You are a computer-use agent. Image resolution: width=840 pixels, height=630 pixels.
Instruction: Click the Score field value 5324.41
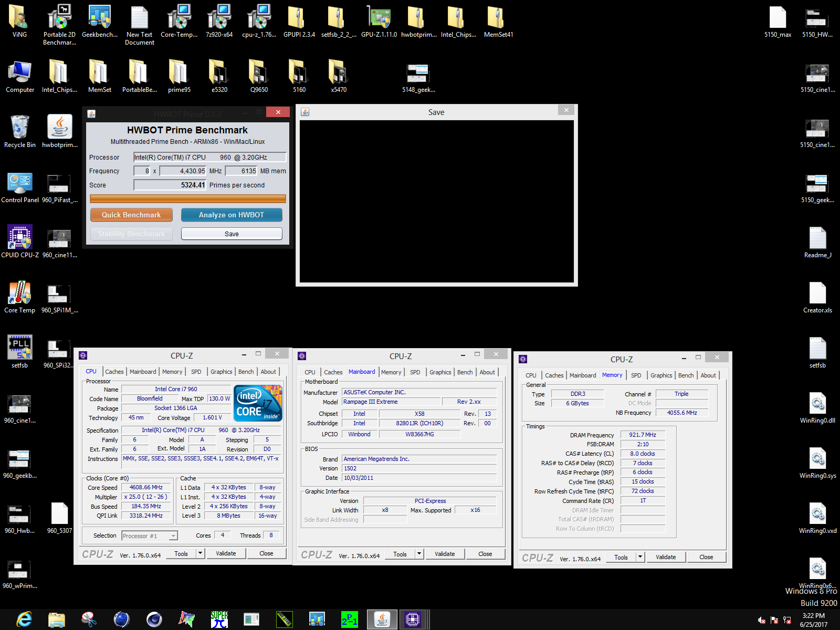[170, 185]
